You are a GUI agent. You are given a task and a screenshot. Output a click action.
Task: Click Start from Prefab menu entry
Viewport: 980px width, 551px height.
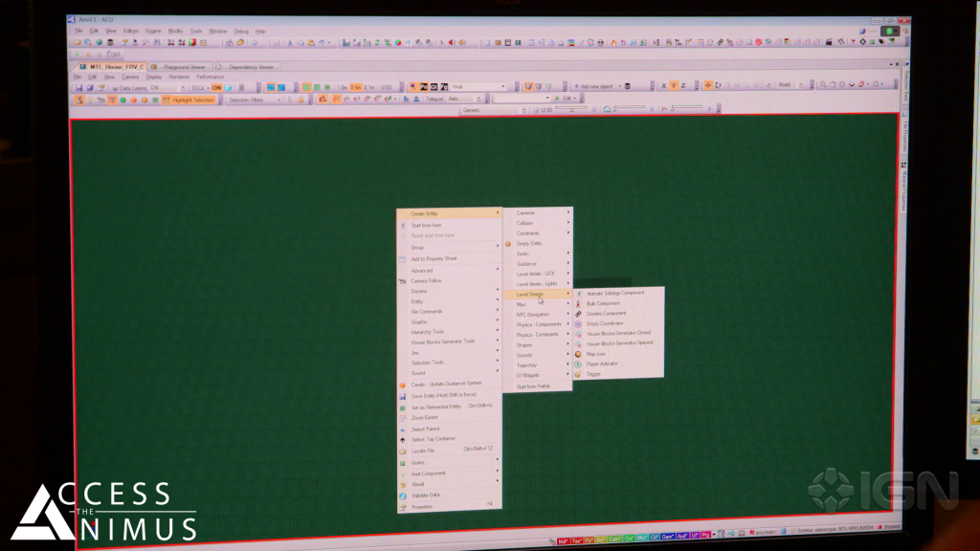tap(534, 386)
